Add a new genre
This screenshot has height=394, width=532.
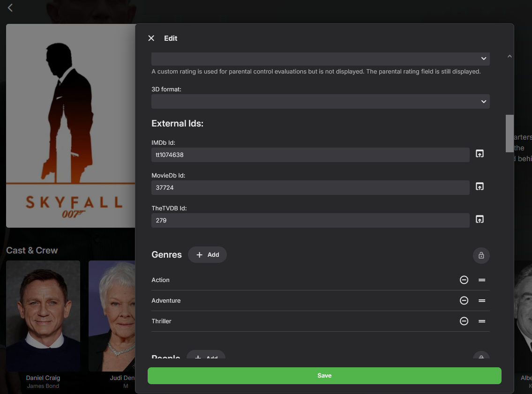[x=207, y=255]
